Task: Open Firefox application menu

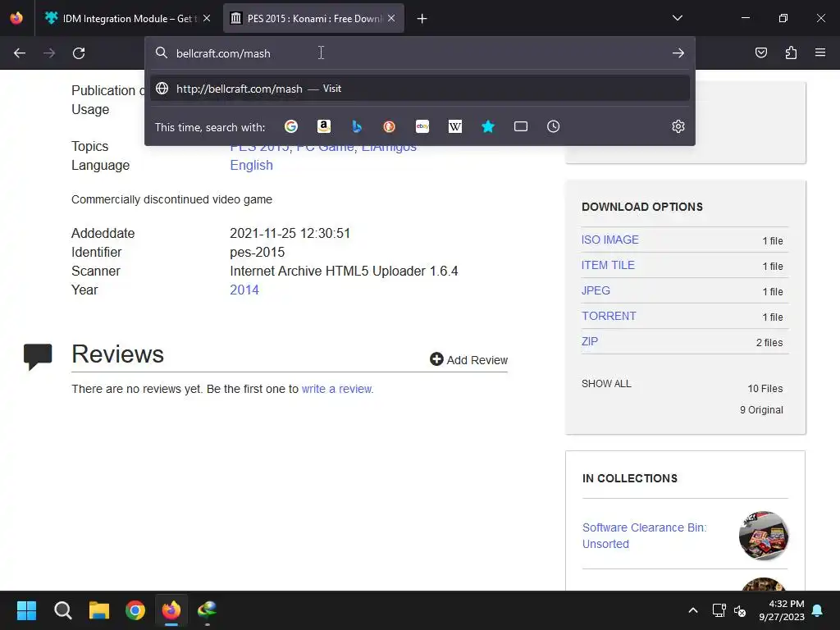Action: pyautogui.click(x=820, y=52)
